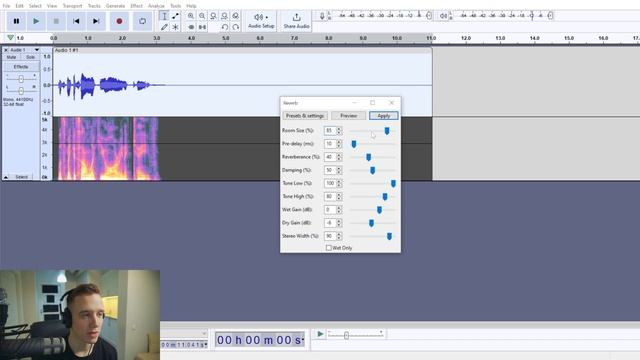The width and height of the screenshot is (640, 360).
Task: Open the Edit menu
Action: click(x=20, y=6)
